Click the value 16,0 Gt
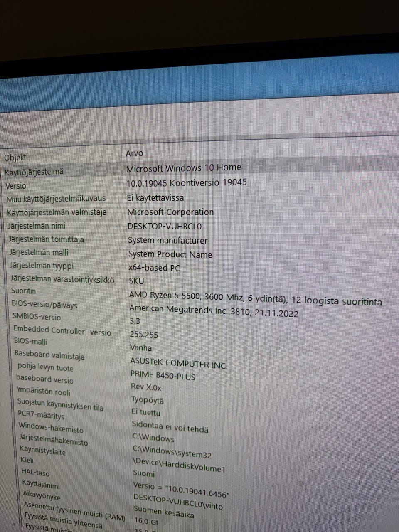Viewport: 399px width, 532px height. pos(146,521)
